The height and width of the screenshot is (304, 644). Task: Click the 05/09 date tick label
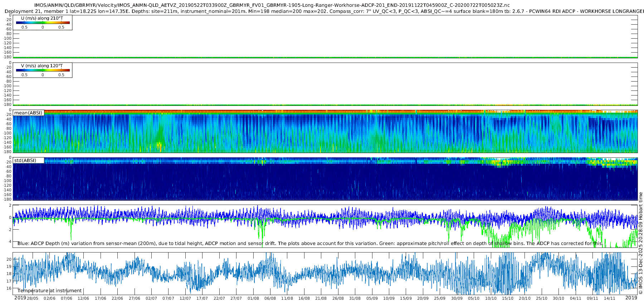[x=372, y=299]
